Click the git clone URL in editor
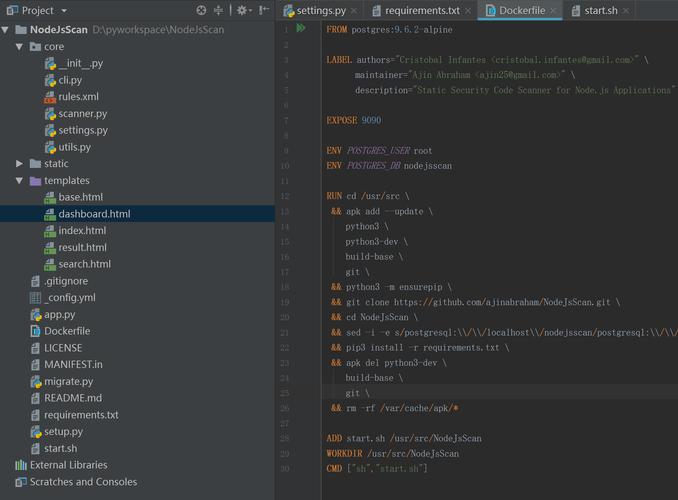This screenshot has width=678, height=500. (502, 302)
